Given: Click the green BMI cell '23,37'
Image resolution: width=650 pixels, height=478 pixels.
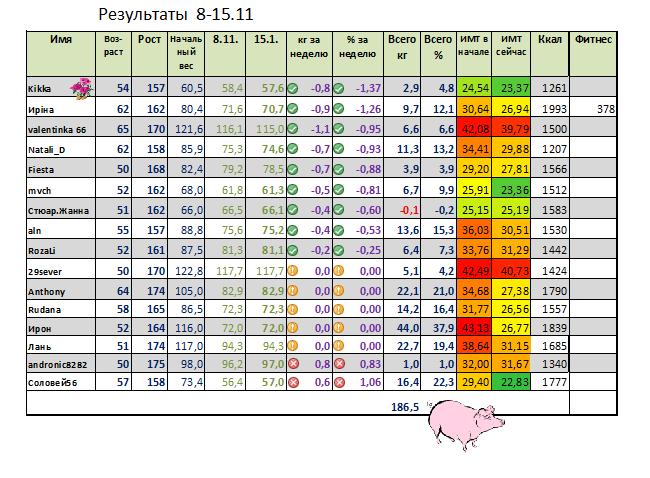Looking at the screenshot, I should pyautogui.click(x=511, y=88).
